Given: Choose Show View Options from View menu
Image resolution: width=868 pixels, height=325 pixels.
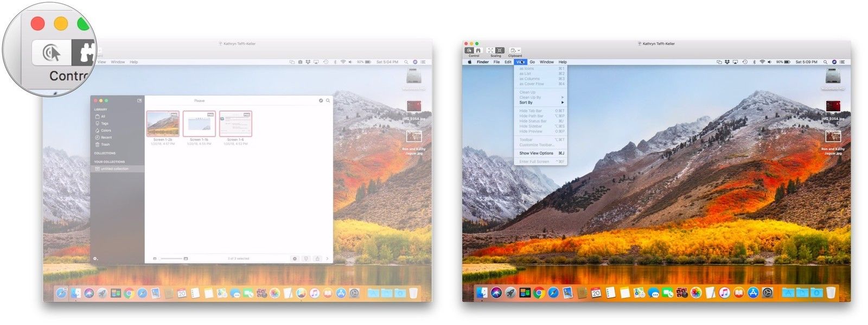Looking at the screenshot, I should coord(536,154).
